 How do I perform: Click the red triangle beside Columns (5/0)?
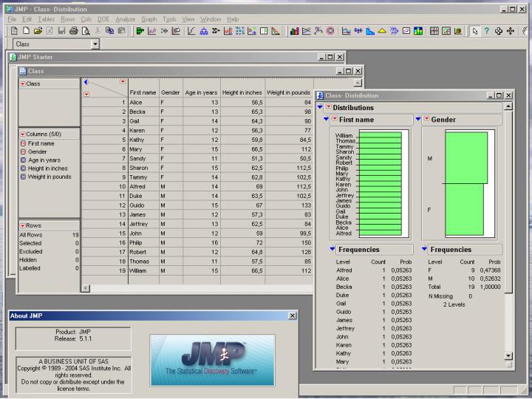[23, 134]
